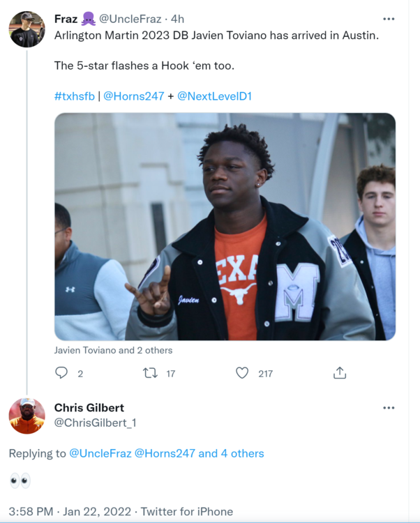Click the "Twitter for iPhone" source label
The height and width of the screenshot is (523, 420).
187,512
